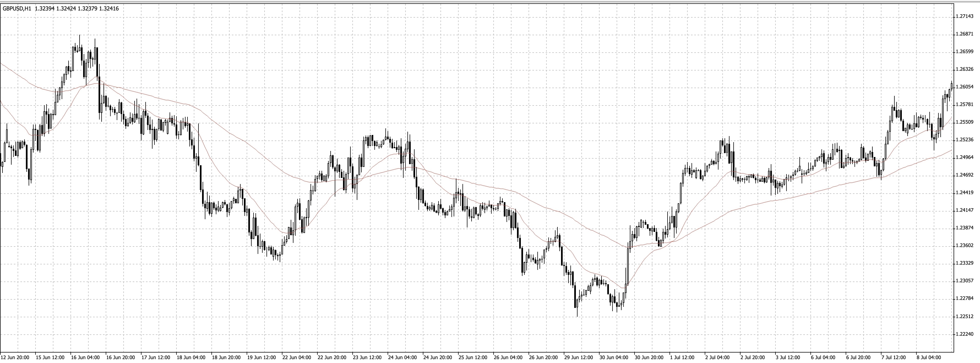Click the 22 Jun 20:00 time label
Image resolution: width=980 pixels, height=363 pixels.
[x=332, y=358]
